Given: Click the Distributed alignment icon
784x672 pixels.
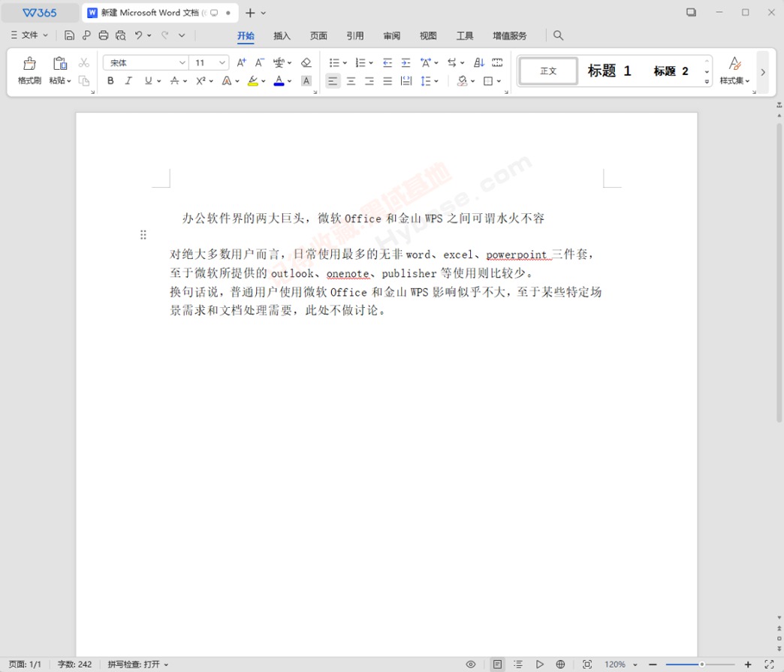Looking at the screenshot, I should coord(406,81).
